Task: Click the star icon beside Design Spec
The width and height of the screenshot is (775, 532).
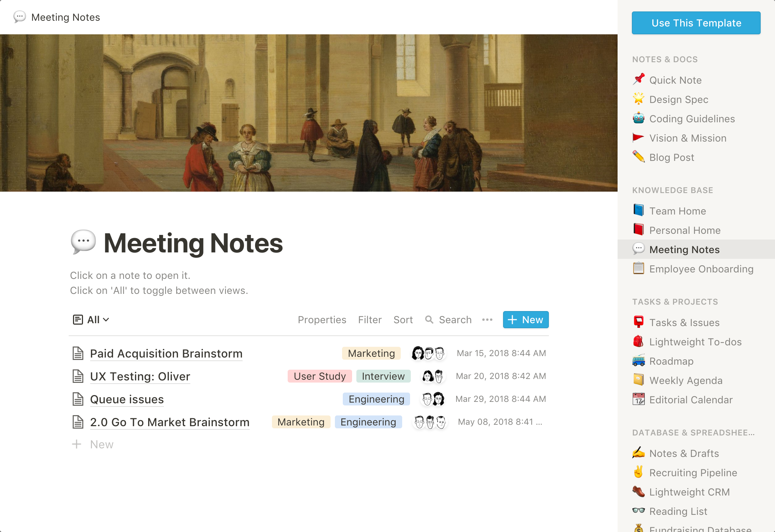Action: (x=638, y=99)
